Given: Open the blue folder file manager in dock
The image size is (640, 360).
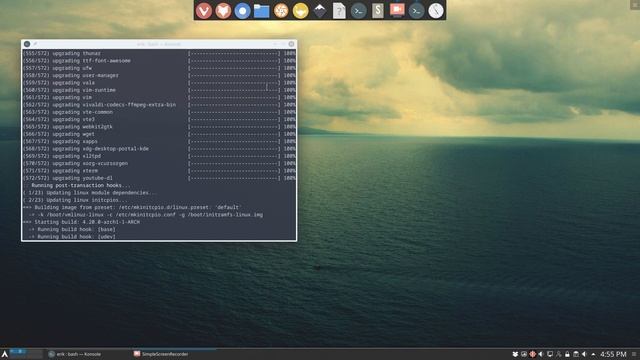Looking at the screenshot, I should pyautogui.click(x=261, y=11).
